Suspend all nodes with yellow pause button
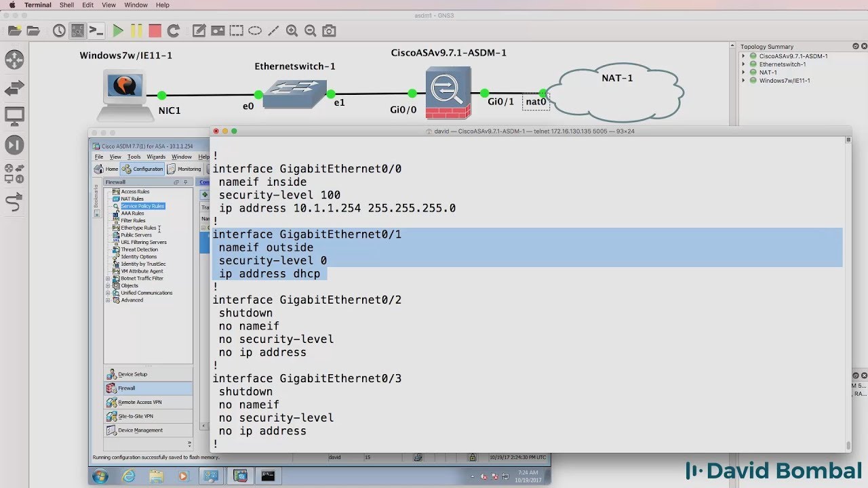Screen dimensions: 868x488 click(136, 30)
